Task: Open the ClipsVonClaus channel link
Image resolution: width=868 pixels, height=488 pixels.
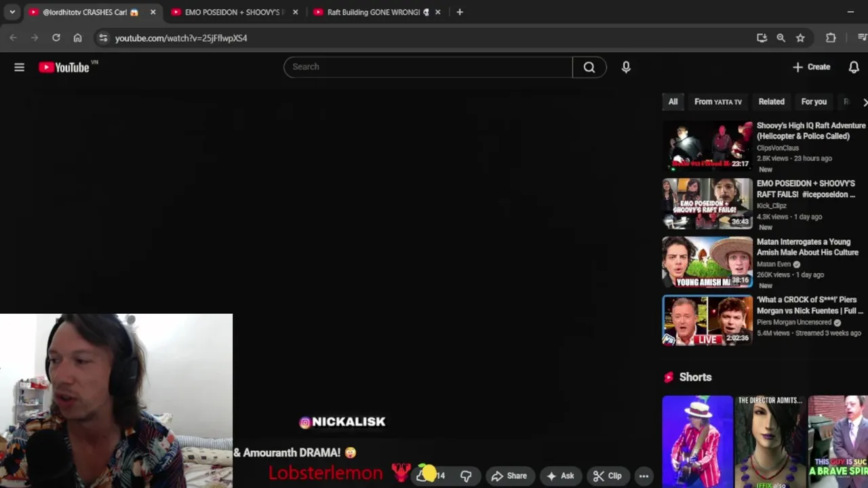Action: point(778,148)
